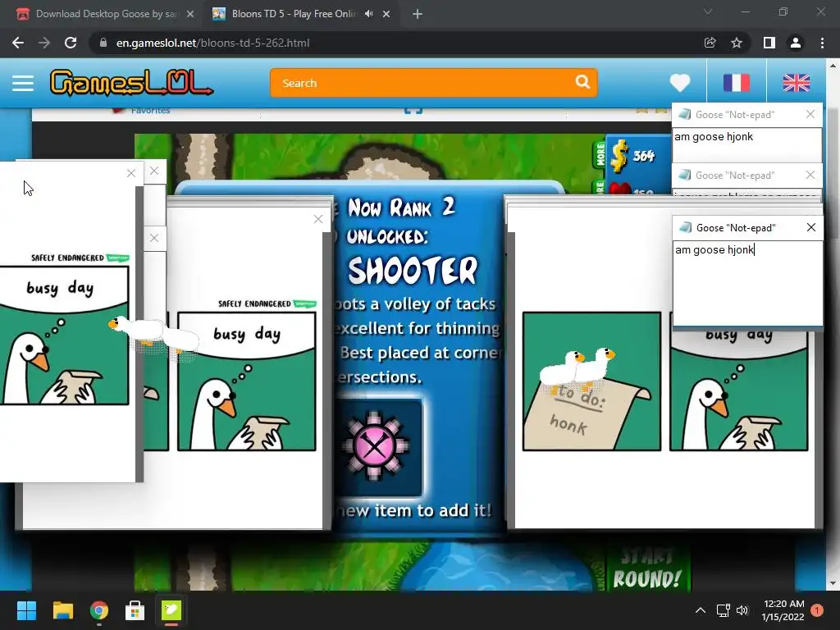Open Chrome from the taskbar

pos(99,610)
